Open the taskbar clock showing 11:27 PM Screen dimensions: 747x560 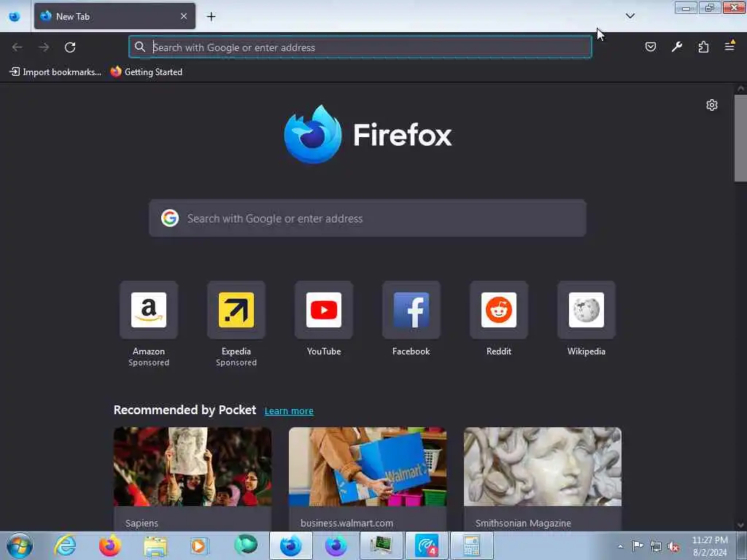(710, 546)
